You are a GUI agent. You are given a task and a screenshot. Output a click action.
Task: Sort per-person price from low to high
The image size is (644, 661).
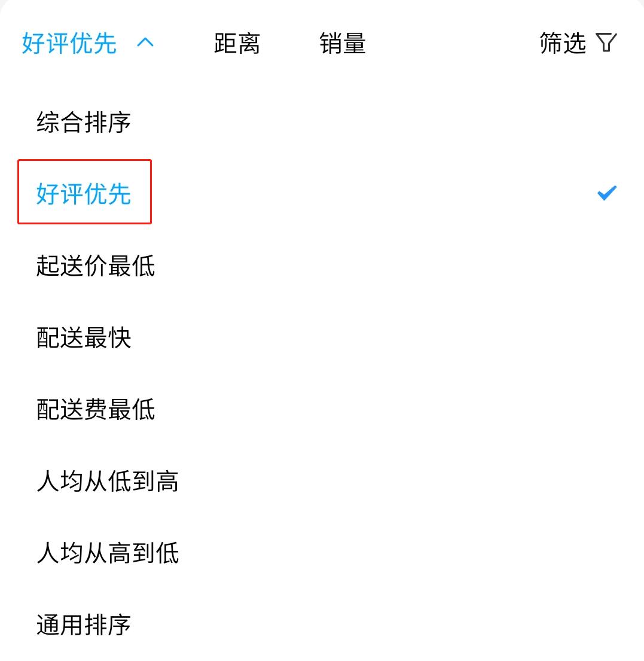coord(108,482)
